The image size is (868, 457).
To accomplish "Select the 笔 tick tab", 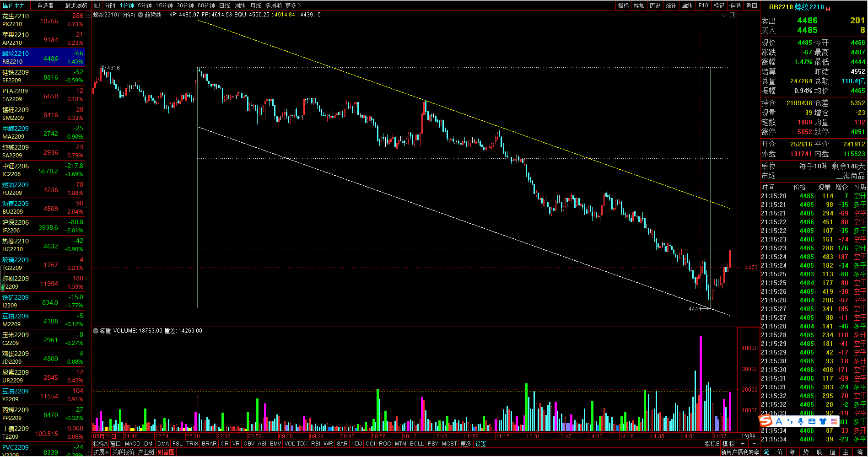I will pos(766,452).
